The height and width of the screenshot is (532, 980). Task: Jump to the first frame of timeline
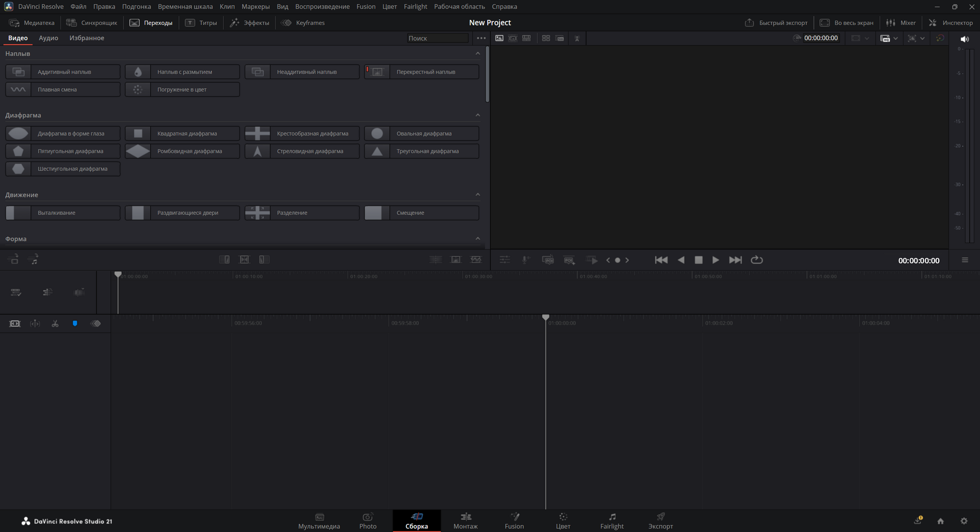[x=661, y=260]
